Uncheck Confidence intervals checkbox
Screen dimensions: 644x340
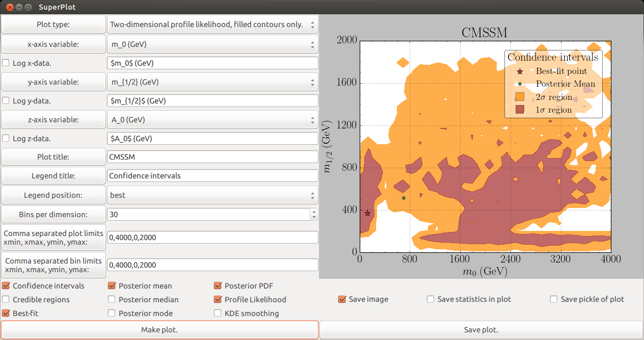point(6,286)
